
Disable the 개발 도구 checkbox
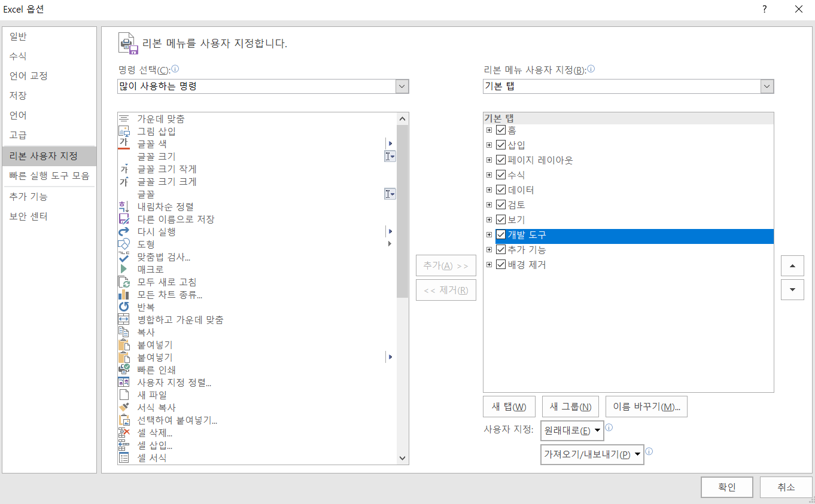501,234
